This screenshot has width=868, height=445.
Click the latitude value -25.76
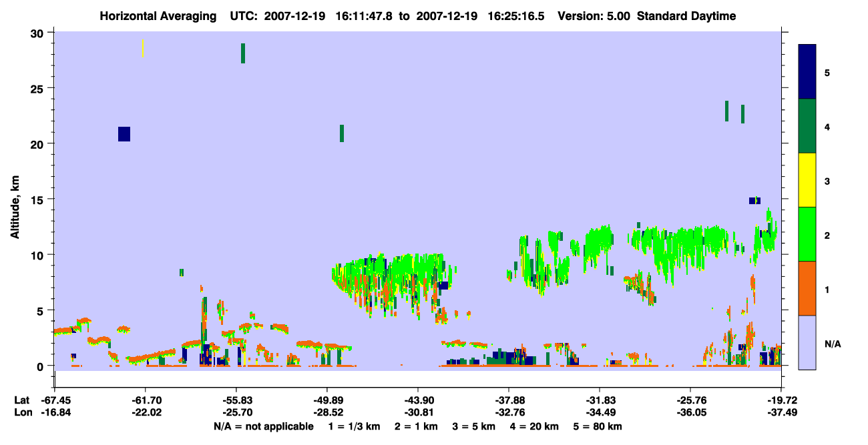(x=690, y=400)
